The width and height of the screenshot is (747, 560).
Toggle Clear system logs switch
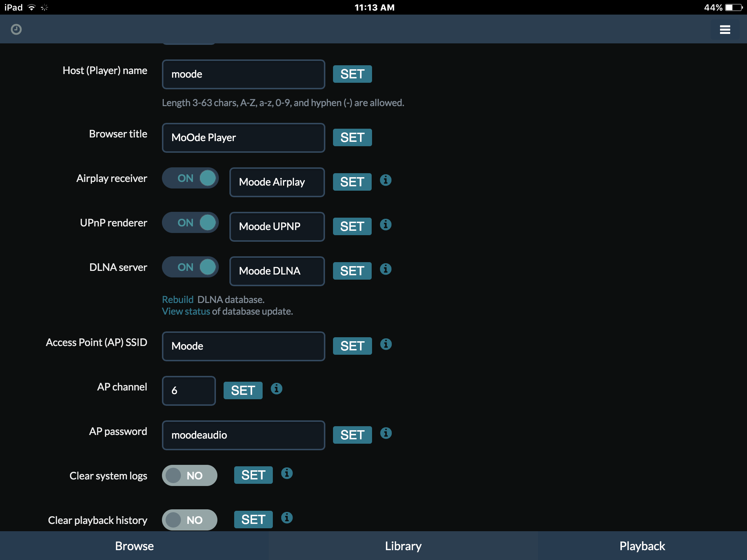[x=190, y=475]
